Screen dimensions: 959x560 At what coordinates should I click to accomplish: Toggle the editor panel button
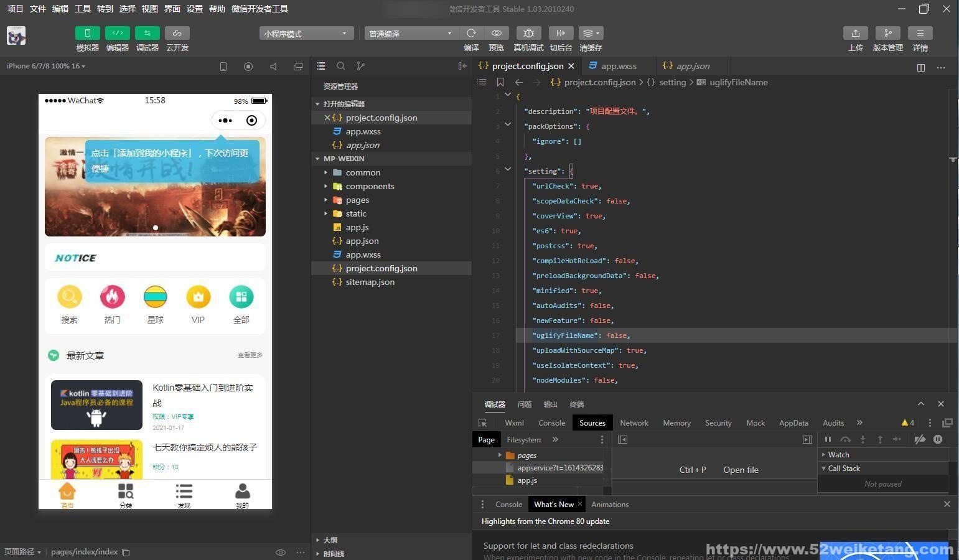[118, 33]
